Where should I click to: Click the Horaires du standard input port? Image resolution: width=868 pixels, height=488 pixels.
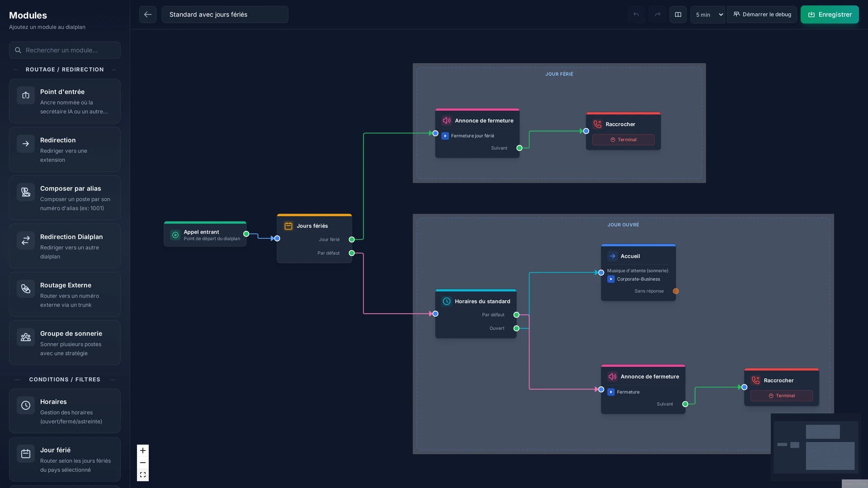coord(435,314)
